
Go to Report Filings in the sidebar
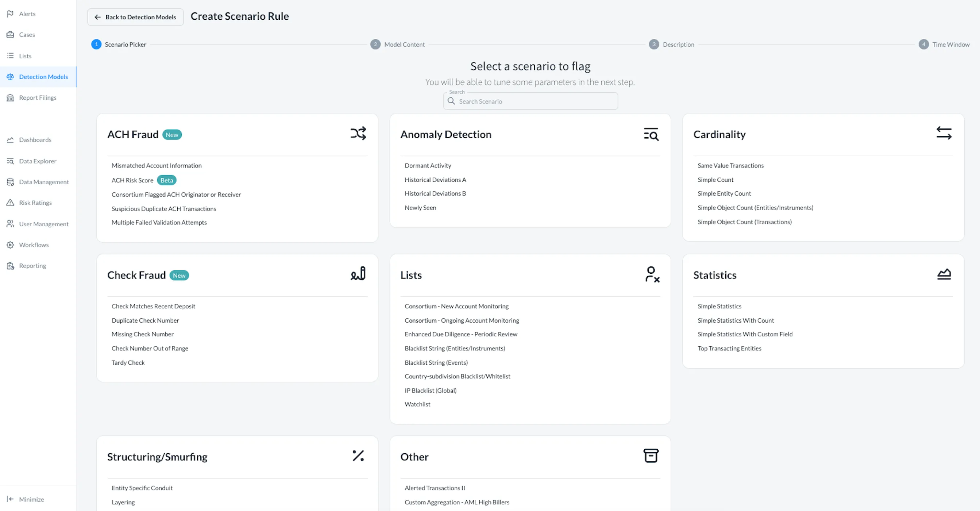[37, 97]
